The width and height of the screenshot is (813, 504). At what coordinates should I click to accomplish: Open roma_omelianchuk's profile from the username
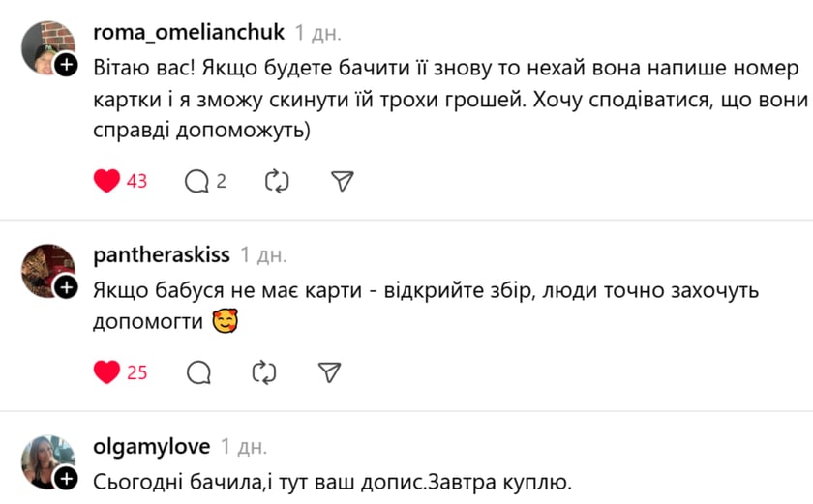tap(189, 32)
